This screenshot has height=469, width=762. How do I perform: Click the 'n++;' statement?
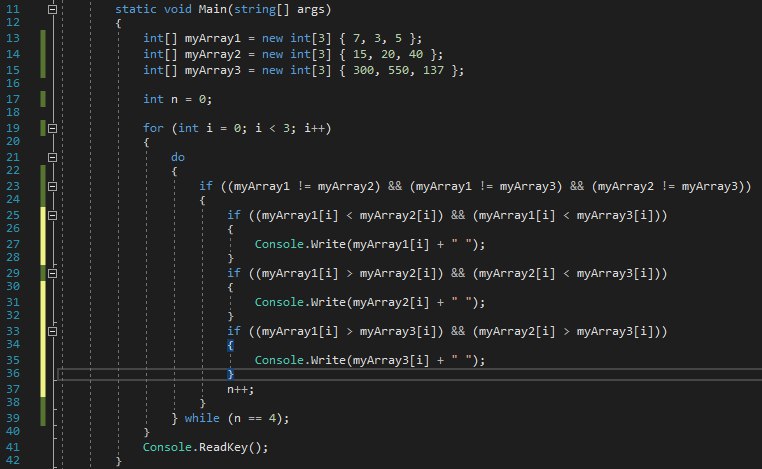[240, 389]
